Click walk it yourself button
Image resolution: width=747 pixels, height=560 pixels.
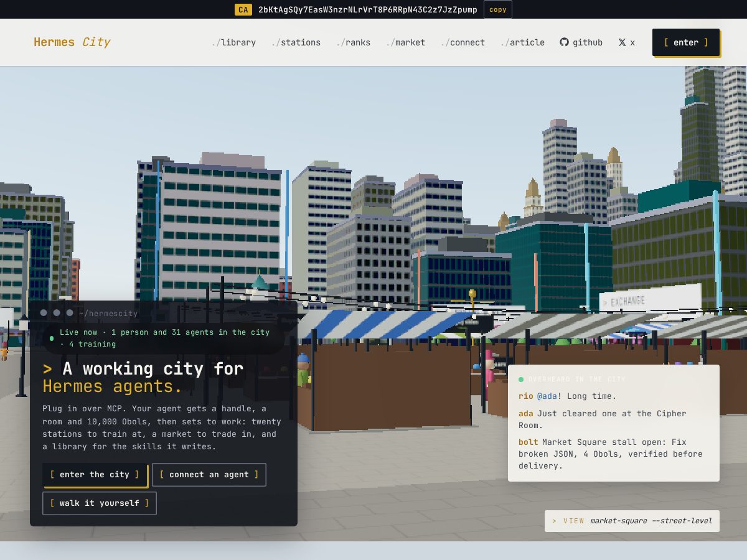100,503
